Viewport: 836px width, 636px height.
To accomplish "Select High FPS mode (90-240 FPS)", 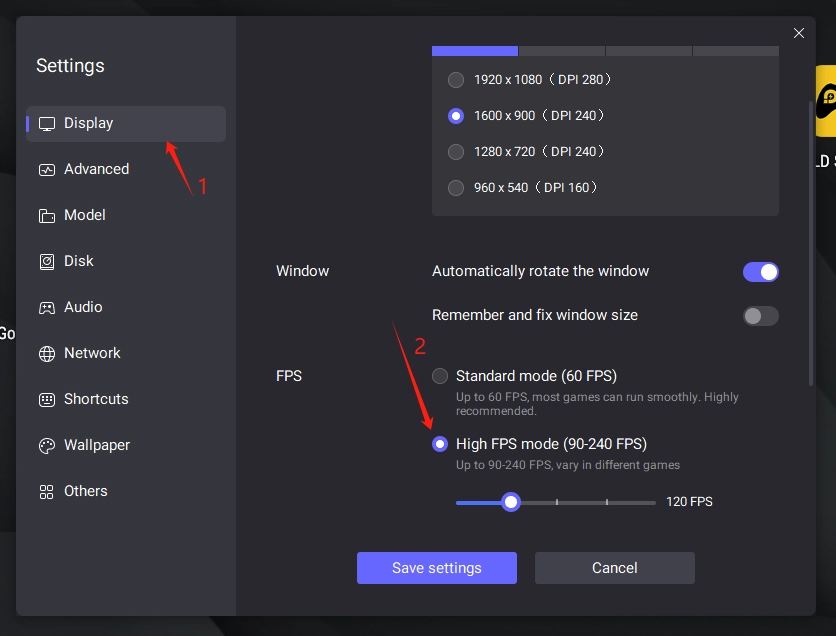I will tap(440, 443).
